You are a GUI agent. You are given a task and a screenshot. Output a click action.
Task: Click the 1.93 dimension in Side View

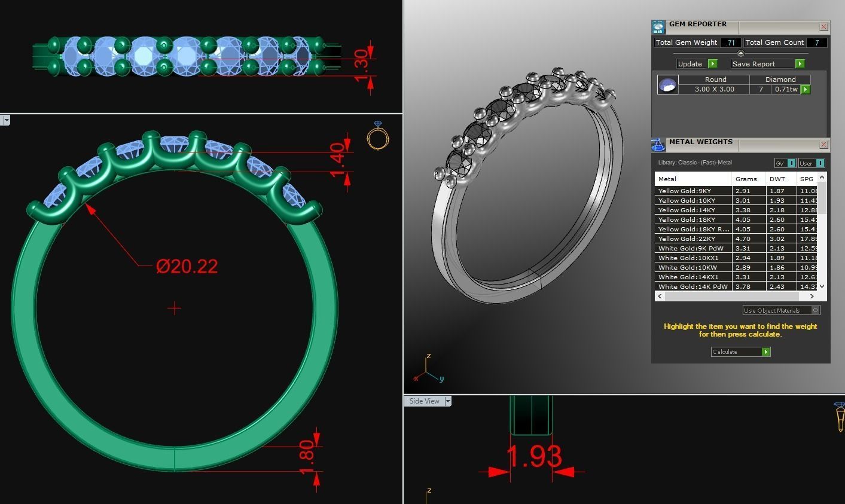click(534, 457)
